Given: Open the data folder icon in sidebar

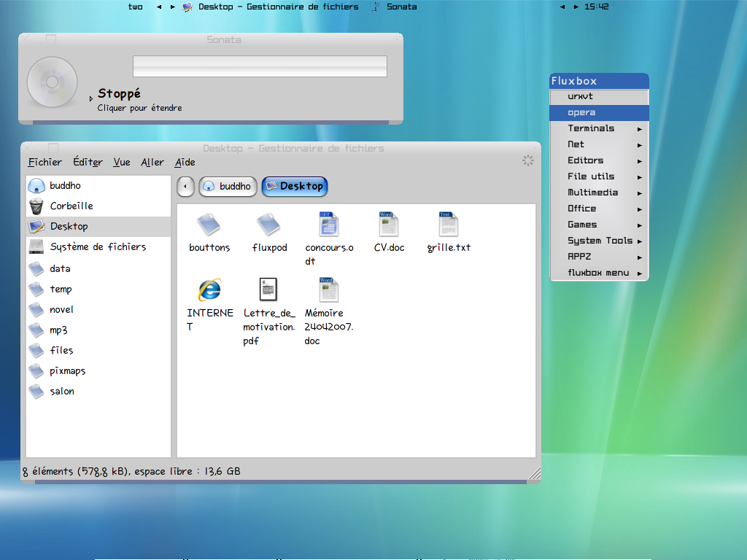Looking at the screenshot, I should [36, 269].
